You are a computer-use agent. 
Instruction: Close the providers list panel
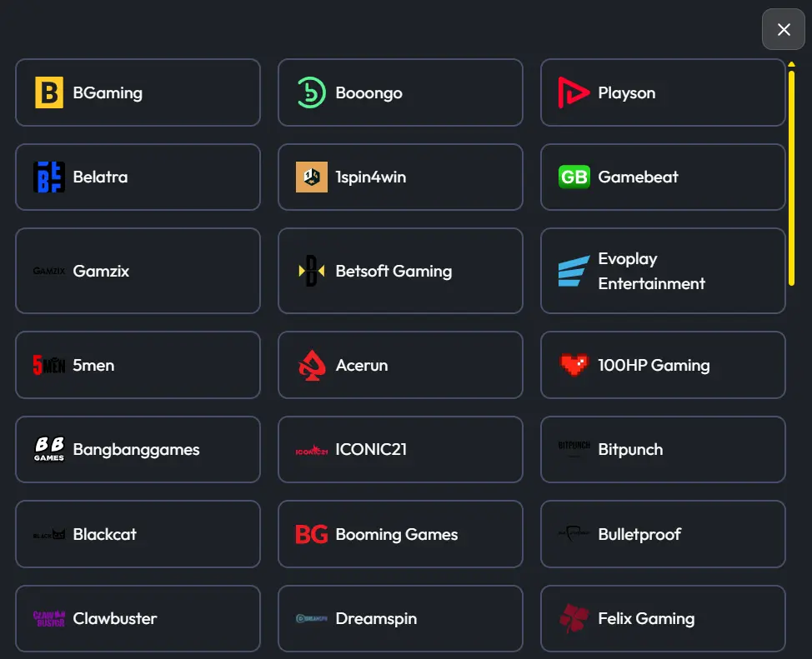click(x=784, y=29)
